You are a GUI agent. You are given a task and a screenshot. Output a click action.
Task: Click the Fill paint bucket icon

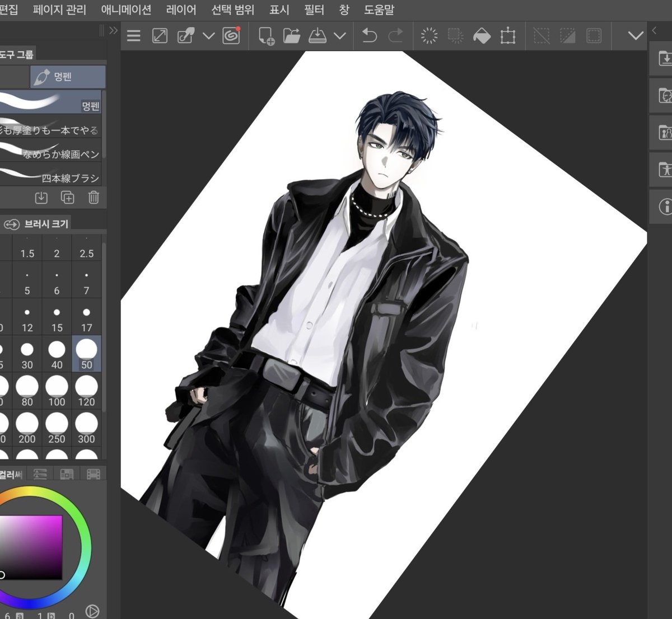[x=482, y=36]
